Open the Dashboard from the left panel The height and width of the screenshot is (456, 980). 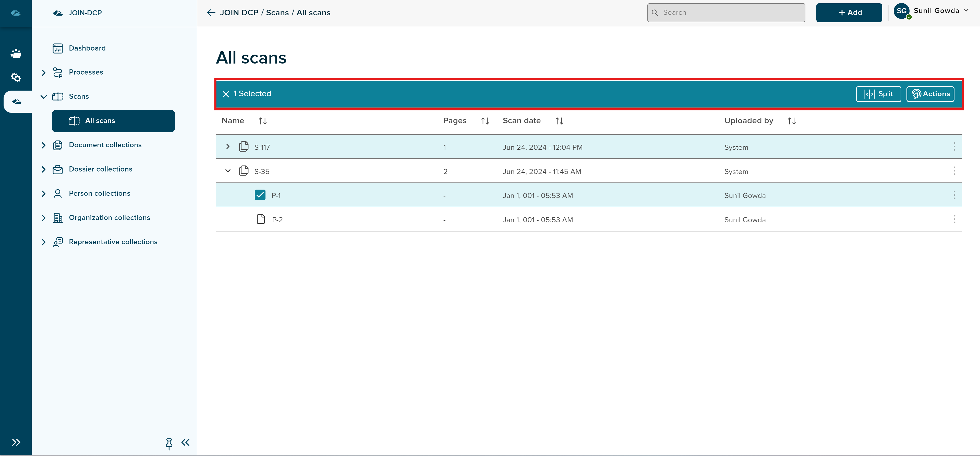[87, 48]
